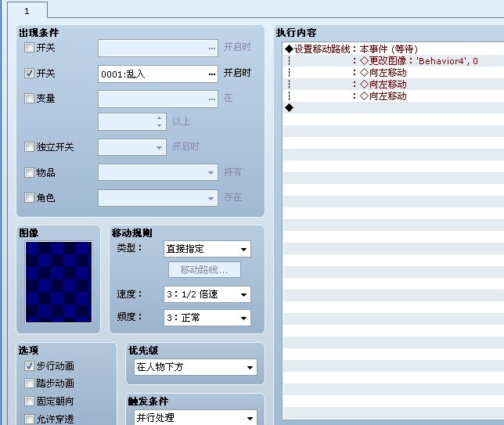Select the 更改图像 'Behavior4' command line

click(x=394, y=61)
